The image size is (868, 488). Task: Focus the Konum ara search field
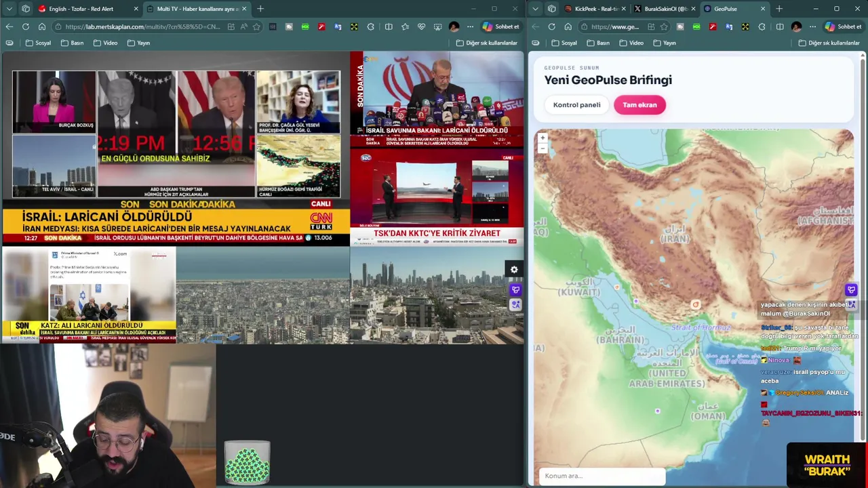[602, 476]
